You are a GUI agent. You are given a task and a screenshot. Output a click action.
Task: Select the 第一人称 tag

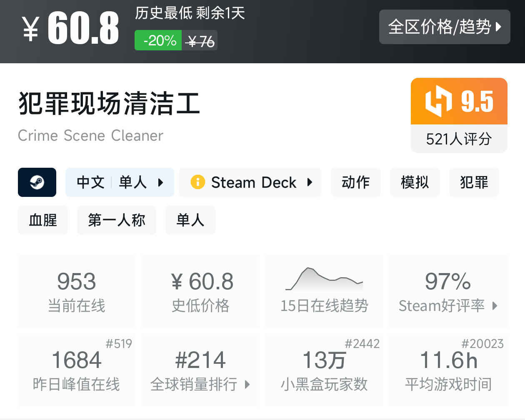tap(116, 220)
